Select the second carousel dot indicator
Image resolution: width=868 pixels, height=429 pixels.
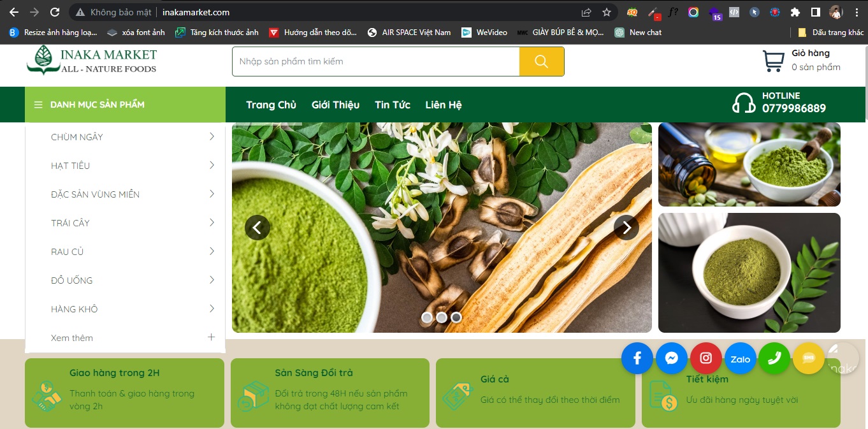[x=441, y=317]
